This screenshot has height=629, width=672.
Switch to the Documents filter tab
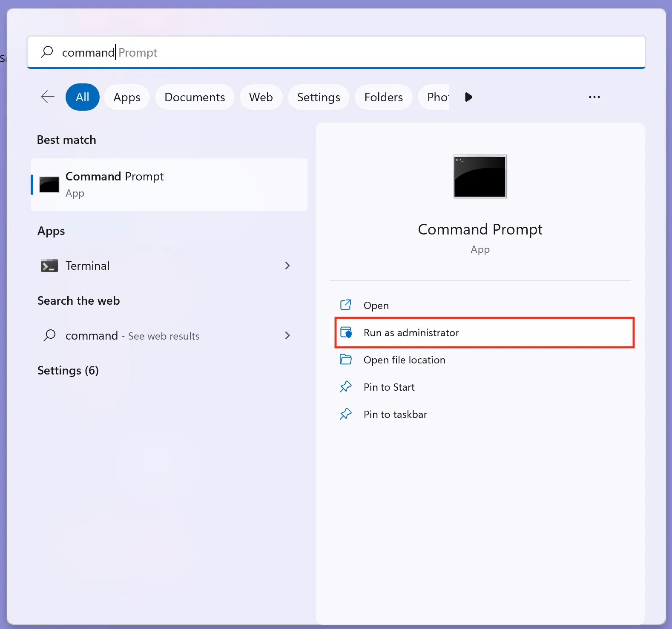[x=195, y=97]
